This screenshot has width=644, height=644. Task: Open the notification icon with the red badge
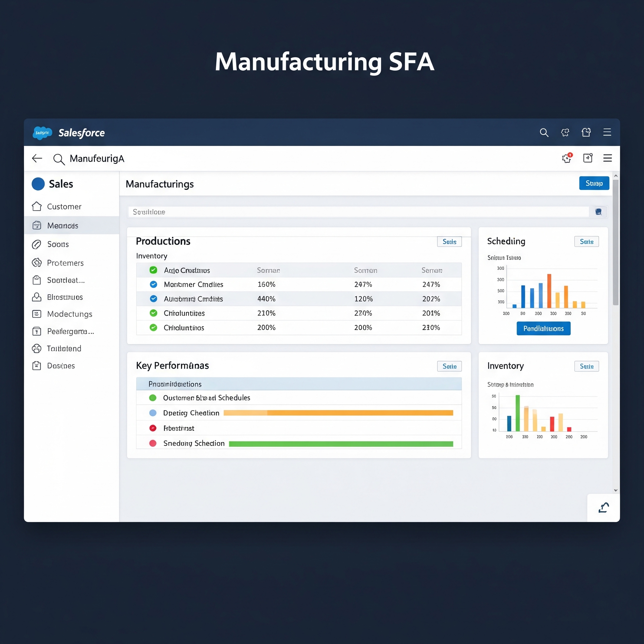point(567,158)
